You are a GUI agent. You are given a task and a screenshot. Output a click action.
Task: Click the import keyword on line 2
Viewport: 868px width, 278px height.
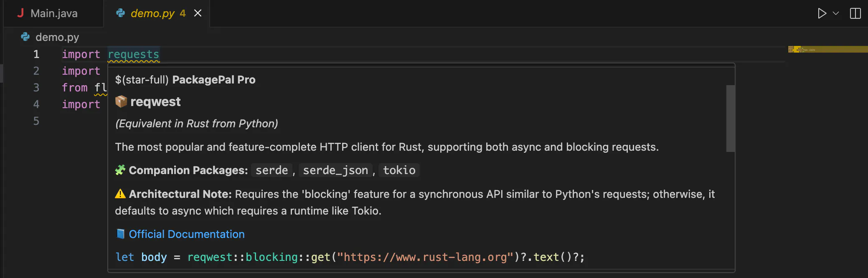click(x=81, y=71)
